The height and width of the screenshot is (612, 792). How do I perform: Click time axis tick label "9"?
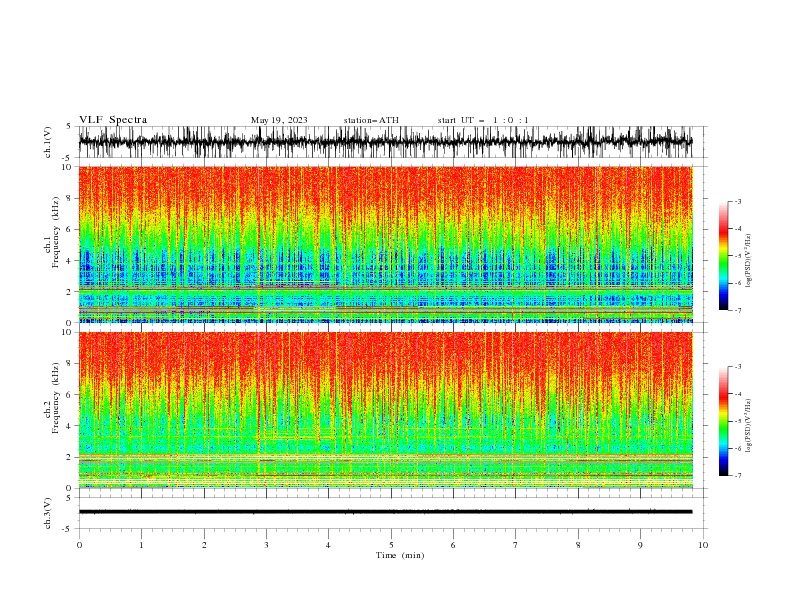[x=640, y=545]
